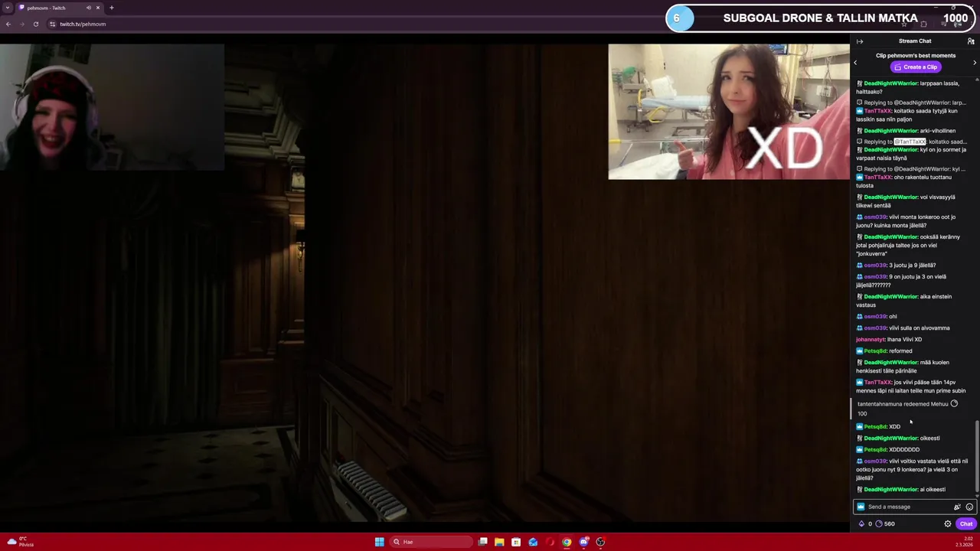This screenshot has height=551, width=980.
Task: Click TanTTaXX on the 'oho rakentelu' message
Action: tap(877, 178)
